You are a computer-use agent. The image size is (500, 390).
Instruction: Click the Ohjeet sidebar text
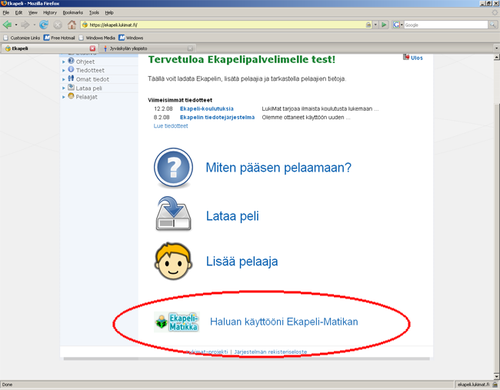85,62
